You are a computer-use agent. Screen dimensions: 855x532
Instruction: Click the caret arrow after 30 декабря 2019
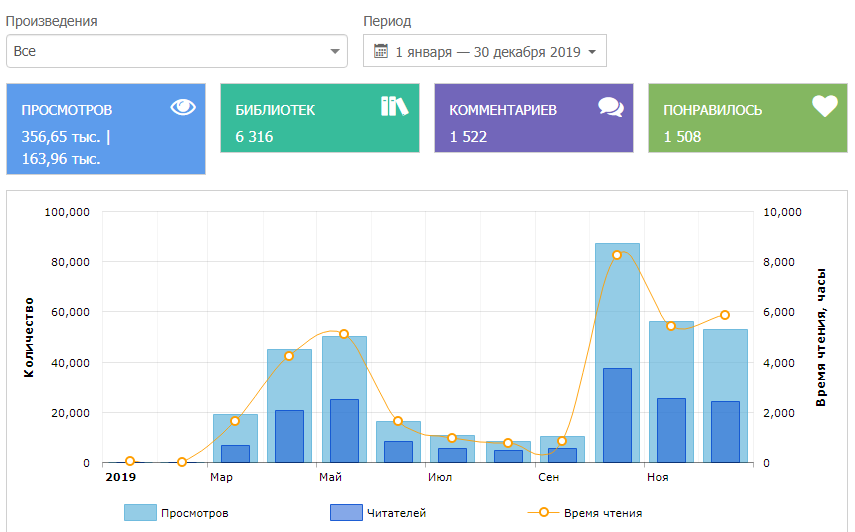(x=592, y=52)
